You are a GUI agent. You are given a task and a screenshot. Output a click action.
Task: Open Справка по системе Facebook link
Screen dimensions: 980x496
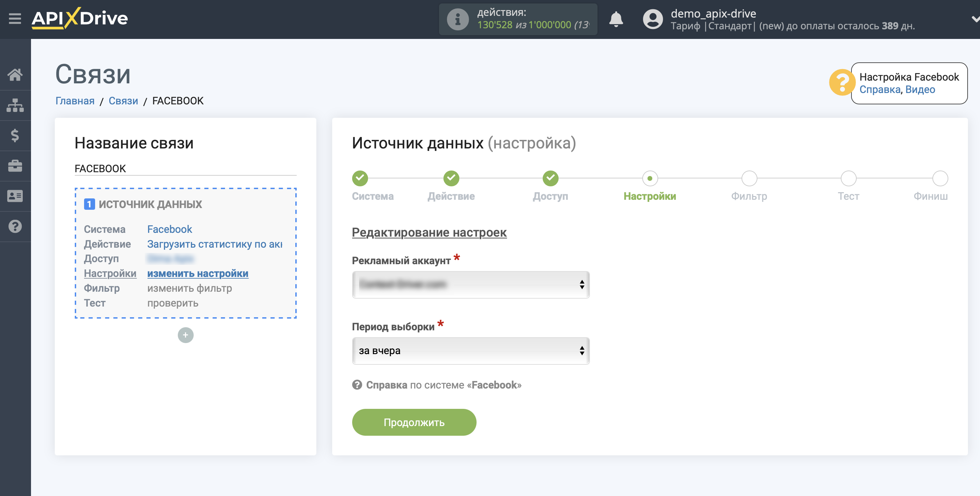coord(436,385)
